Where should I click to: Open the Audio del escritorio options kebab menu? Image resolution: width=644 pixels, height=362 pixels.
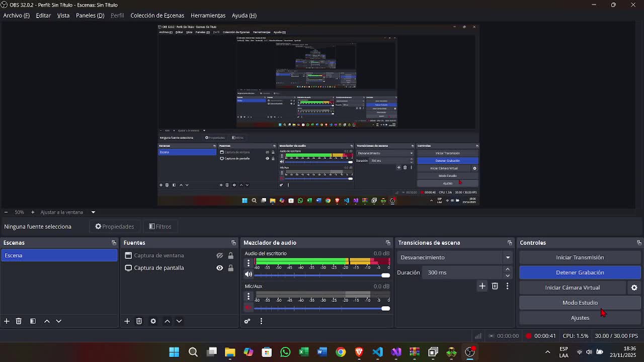coord(248,262)
